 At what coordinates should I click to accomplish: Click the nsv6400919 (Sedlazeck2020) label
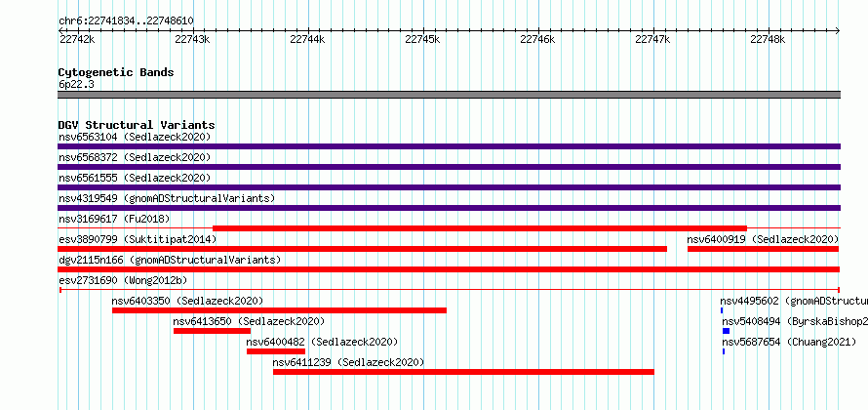click(763, 239)
